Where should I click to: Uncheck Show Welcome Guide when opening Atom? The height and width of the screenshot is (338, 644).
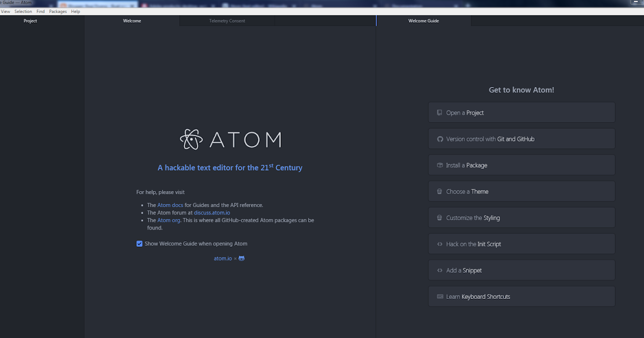[140, 244]
